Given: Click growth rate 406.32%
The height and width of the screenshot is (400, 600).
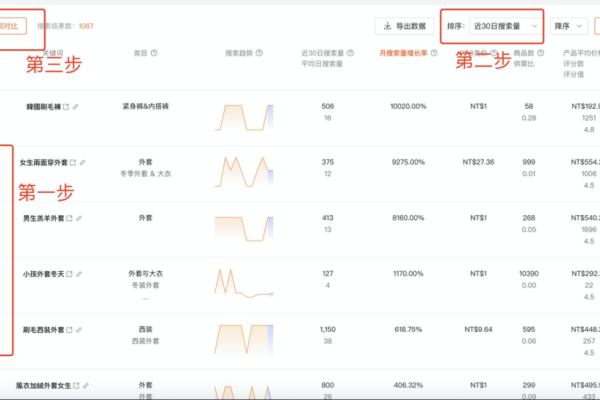Looking at the screenshot, I should [x=408, y=385].
